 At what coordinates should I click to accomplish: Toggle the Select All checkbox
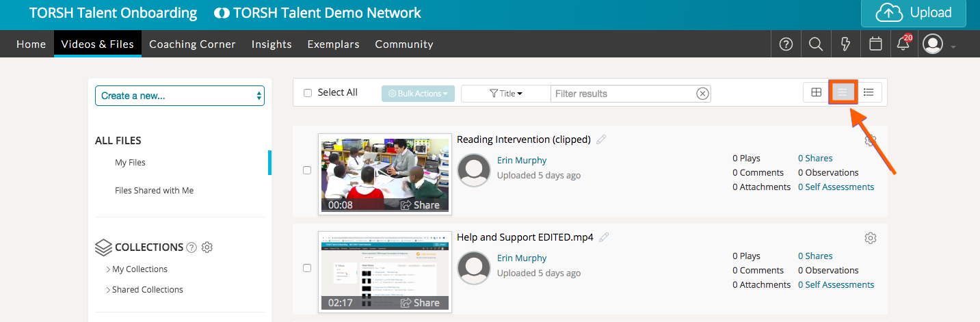click(x=308, y=93)
